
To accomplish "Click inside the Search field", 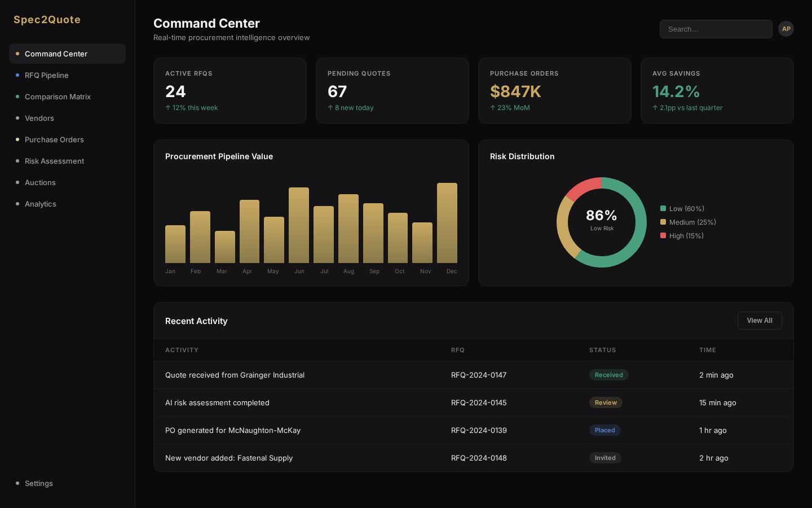I will click(x=716, y=29).
